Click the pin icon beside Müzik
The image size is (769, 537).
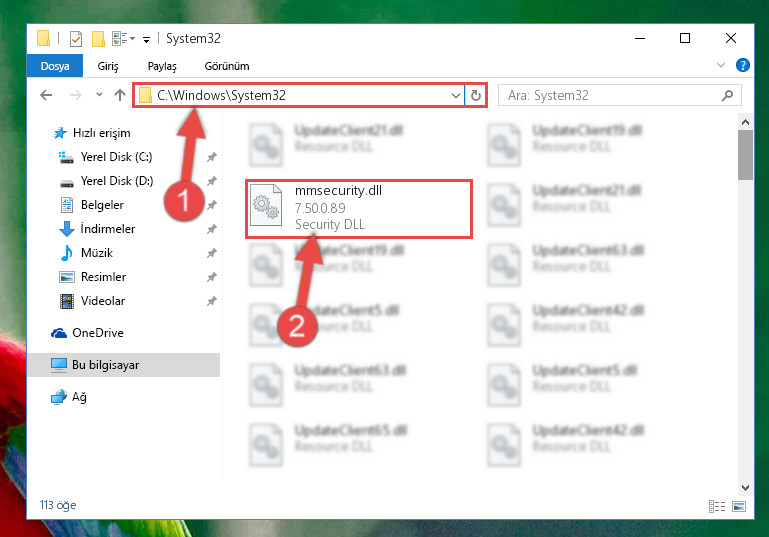[211, 253]
